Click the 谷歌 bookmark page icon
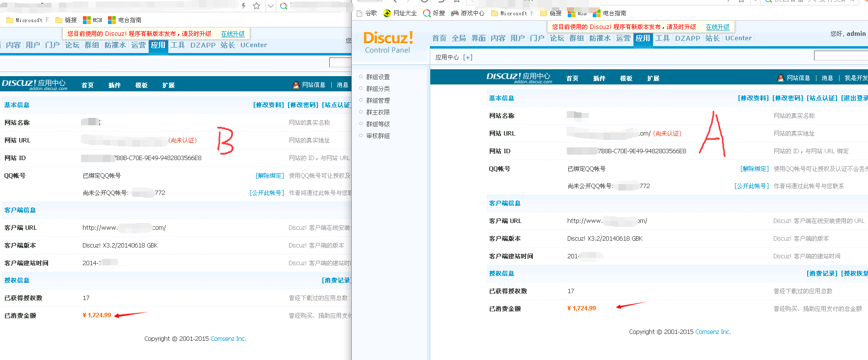868x360 pixels. point(360,13)
